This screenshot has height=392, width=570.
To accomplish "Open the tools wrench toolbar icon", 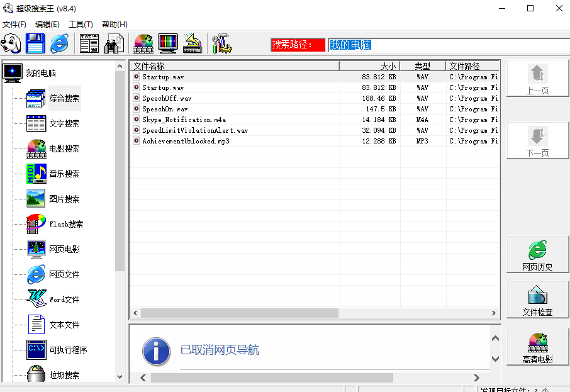I will [222, 43].
